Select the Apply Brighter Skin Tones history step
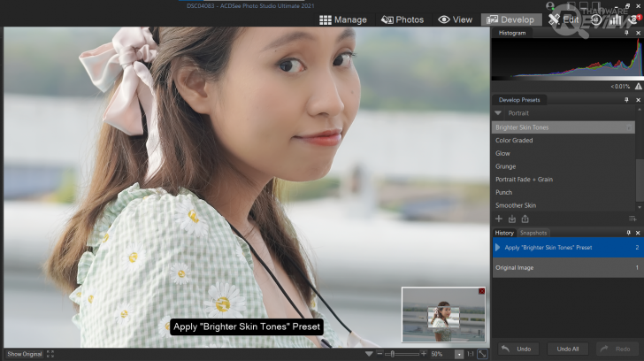Image resolution: width=644 pixels, height=361 pixels. tap(568, 247)
